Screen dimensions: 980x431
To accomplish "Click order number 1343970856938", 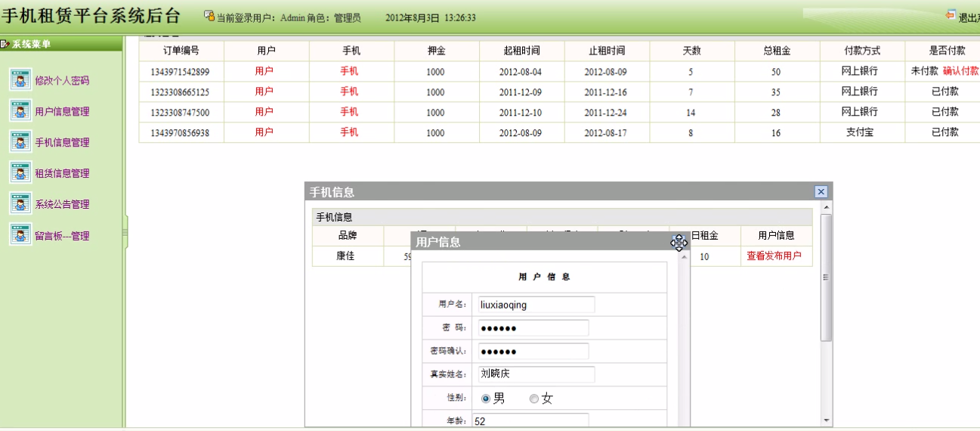I will (180, 133).
